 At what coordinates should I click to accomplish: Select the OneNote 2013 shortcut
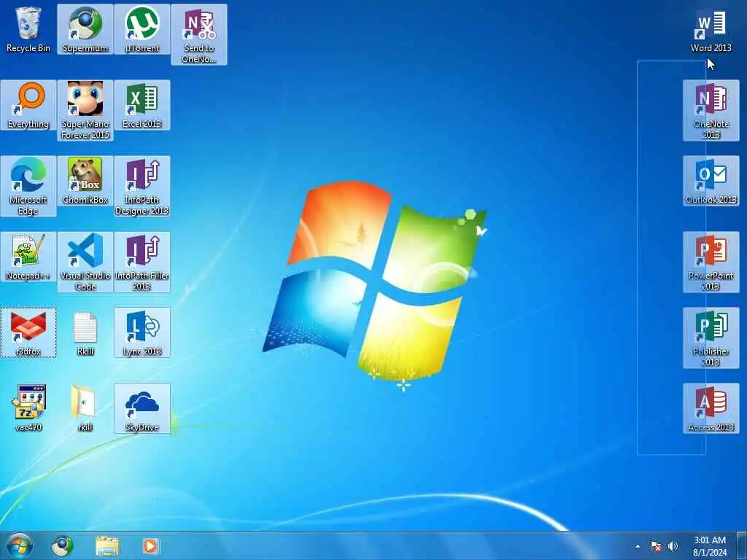pyautogui.click(x=711, y=111)
